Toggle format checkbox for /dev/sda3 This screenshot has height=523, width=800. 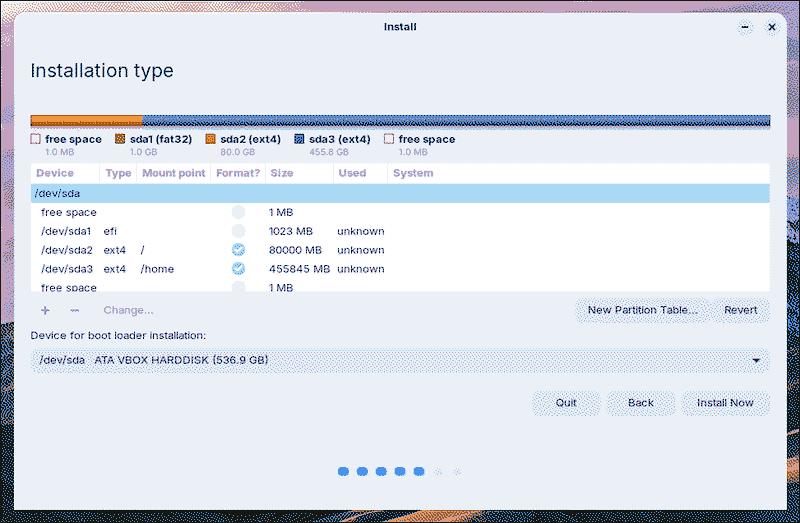238,268
